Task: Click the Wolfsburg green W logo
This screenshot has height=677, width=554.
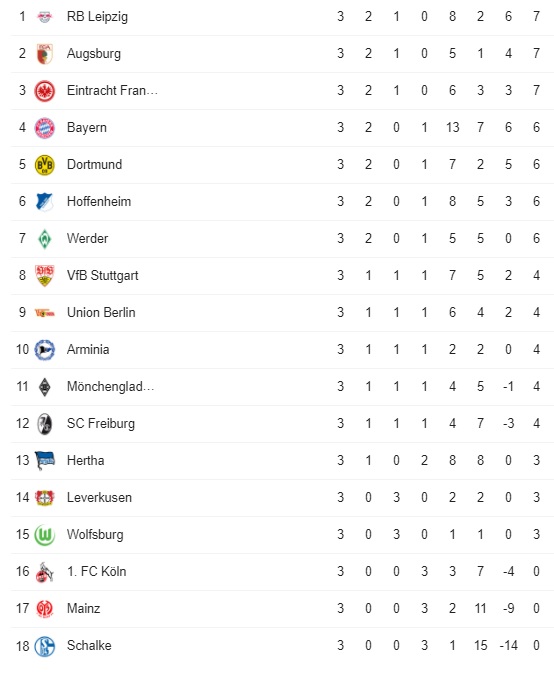Action: point(44,535)
